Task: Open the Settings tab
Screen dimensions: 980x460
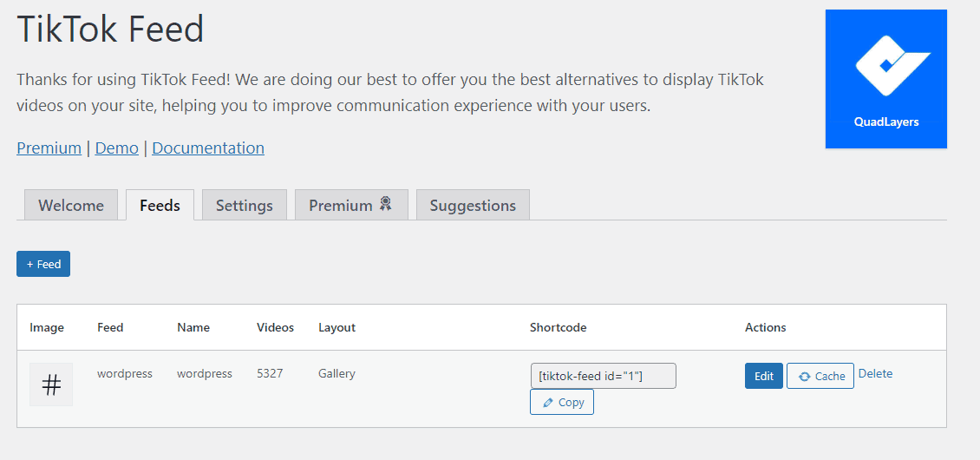Action: [x=245, y=205]
